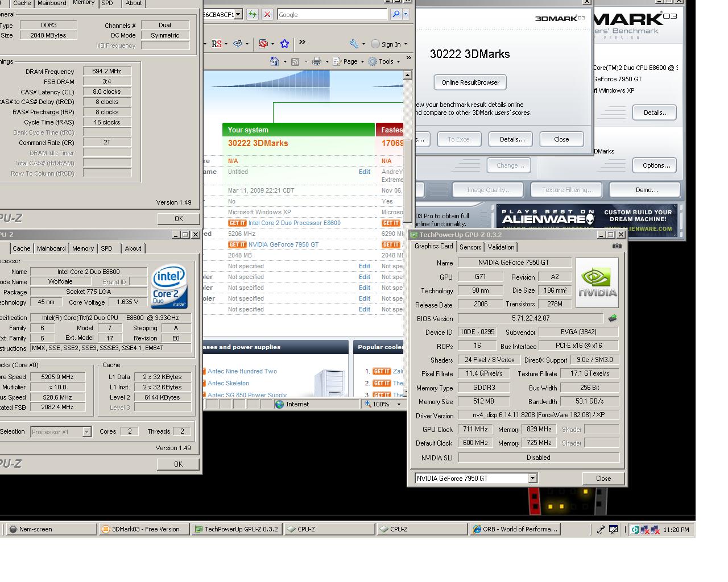Click Intel Core 2 Duo Processor E8600 link
This screenshot has height=582, width=728.
295,223
